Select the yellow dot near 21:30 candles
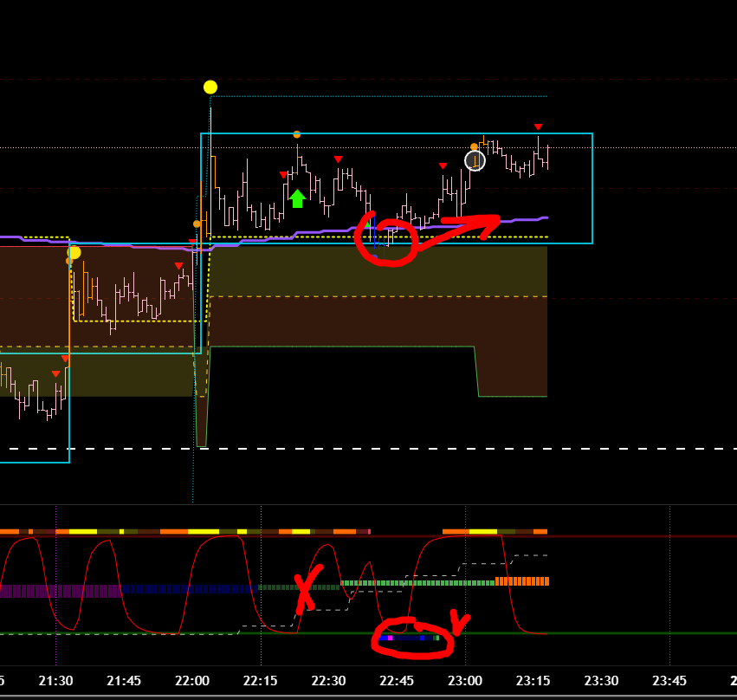 (x=74, y=253)
